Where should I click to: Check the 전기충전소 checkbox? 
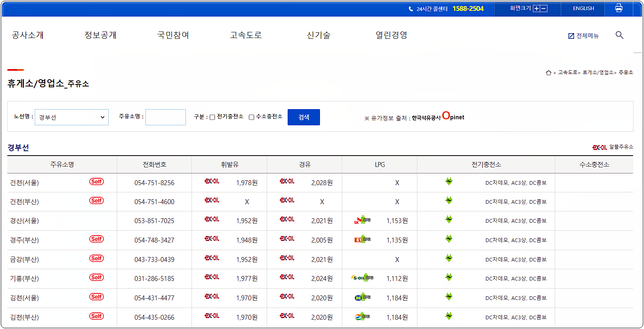pyautogui.click(x=212, y=117)
